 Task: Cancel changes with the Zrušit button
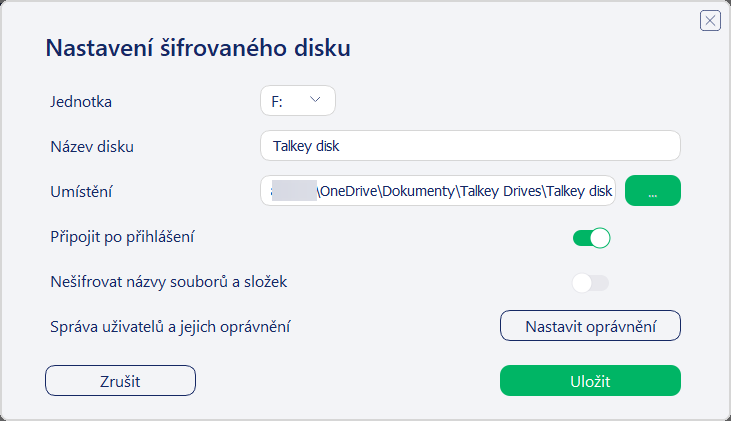pyautogui.click(x=120, y=381)
